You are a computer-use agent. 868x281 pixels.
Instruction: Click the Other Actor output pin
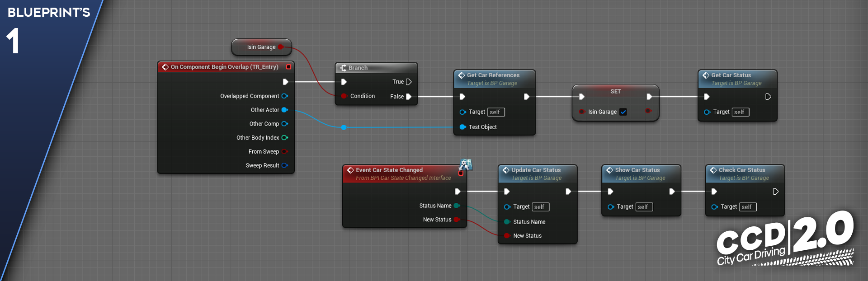pyautogui.click(x=285, y=110)
